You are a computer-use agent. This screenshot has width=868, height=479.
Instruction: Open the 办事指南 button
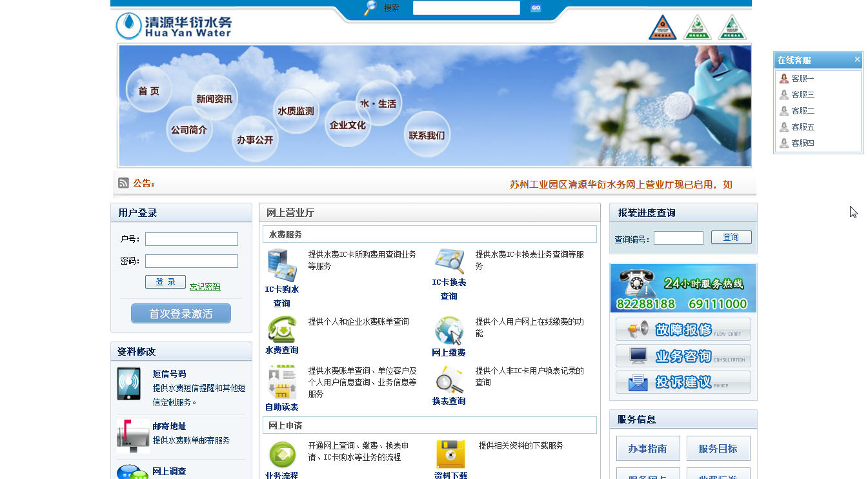coord(647,449)
